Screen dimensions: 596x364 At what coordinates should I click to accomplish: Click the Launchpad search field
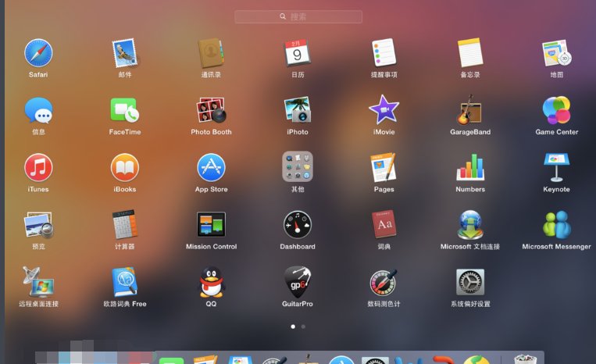point(298,16)
